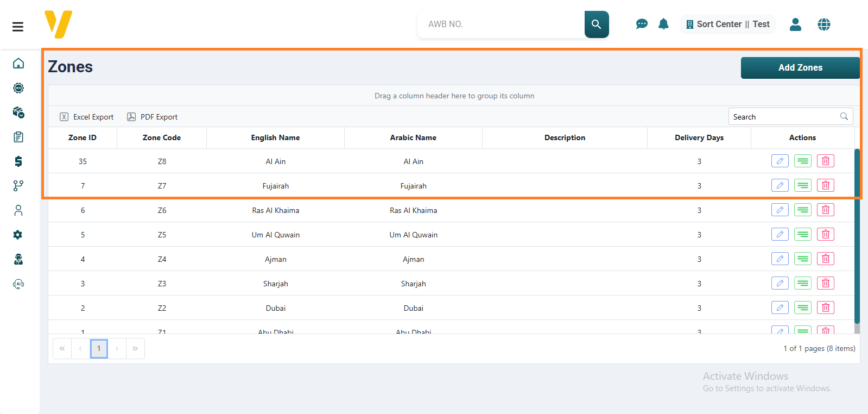Sort by Delivery Days column header

(x=699, y=138)
